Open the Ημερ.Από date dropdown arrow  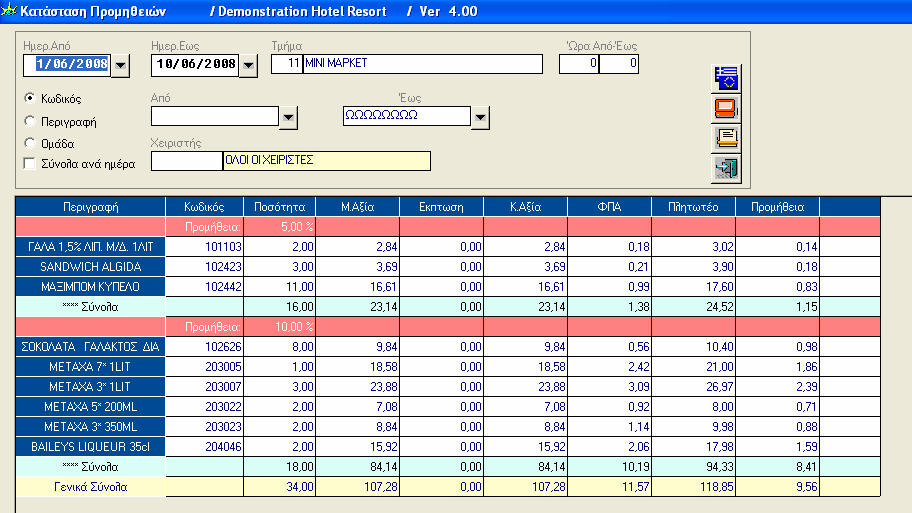pos(120,65)
